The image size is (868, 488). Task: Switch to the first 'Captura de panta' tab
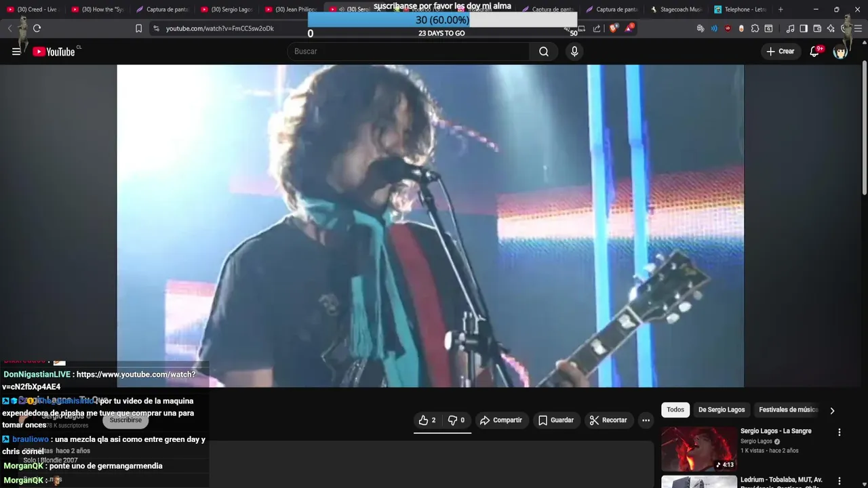pos(162,9)
